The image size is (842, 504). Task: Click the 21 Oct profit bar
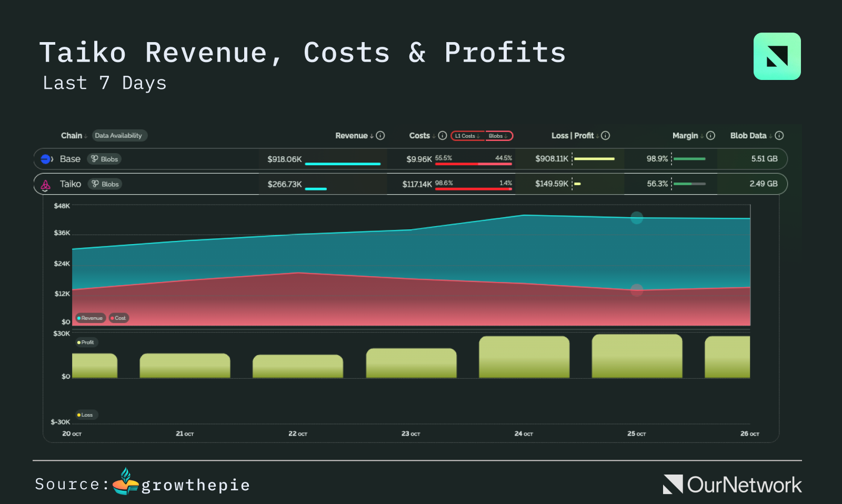pyautogui.click(x=185, y=366)
